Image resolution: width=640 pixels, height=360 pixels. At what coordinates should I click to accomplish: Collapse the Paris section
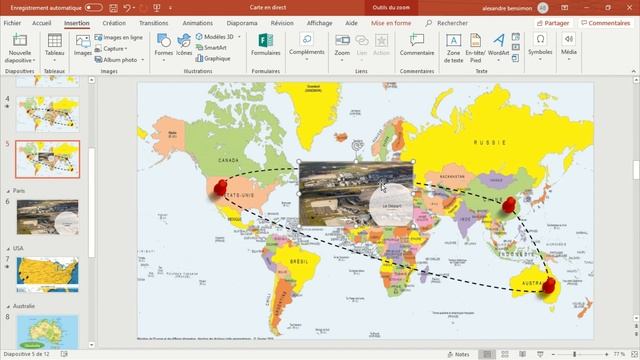8,191
